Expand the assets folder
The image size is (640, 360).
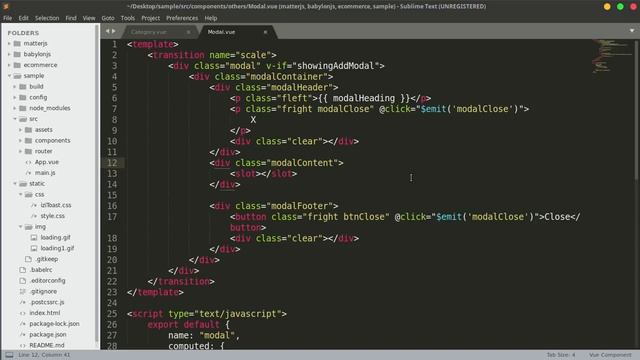click(x=20, y=129)
